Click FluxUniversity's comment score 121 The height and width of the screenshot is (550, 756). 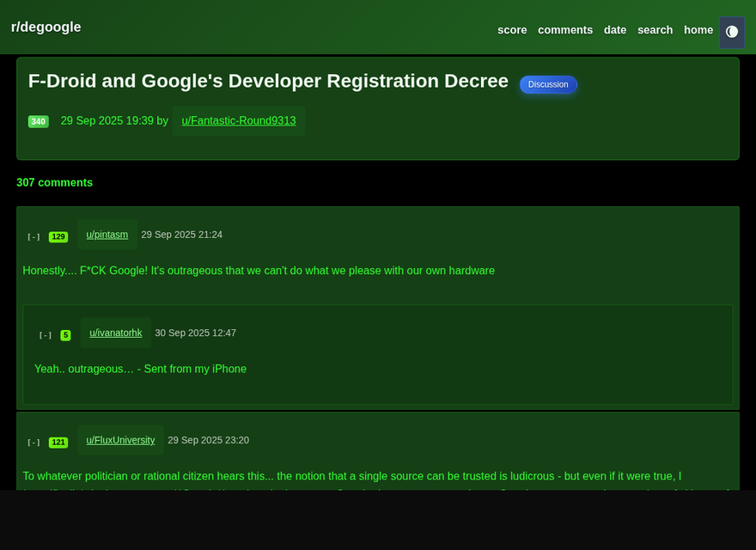58,443
